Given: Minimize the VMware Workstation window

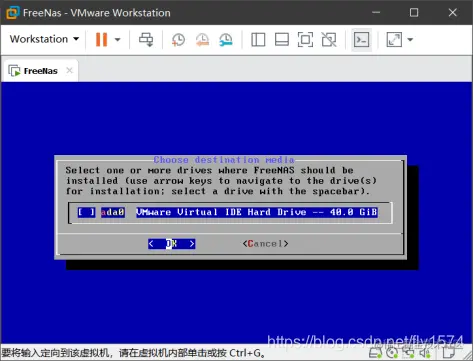Looking at the screenshot, I should [x=376, y=13].
